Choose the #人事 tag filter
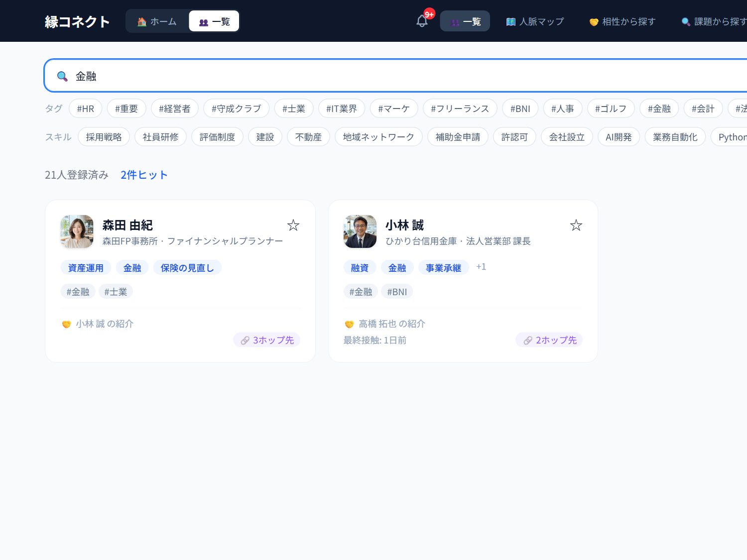The height and width of the screenshot is (560, 747). [x=563, y=109]
